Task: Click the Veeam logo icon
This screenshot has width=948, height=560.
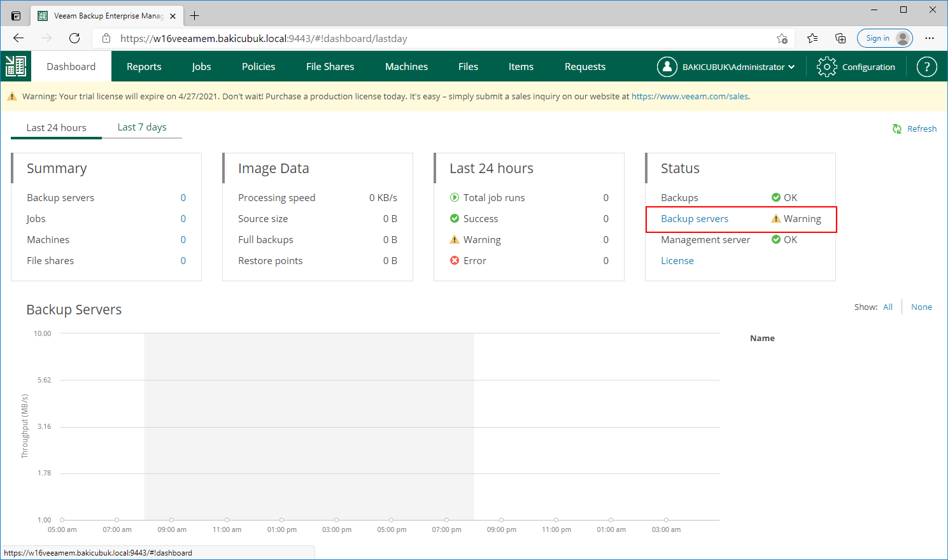Action: [16, 66]
